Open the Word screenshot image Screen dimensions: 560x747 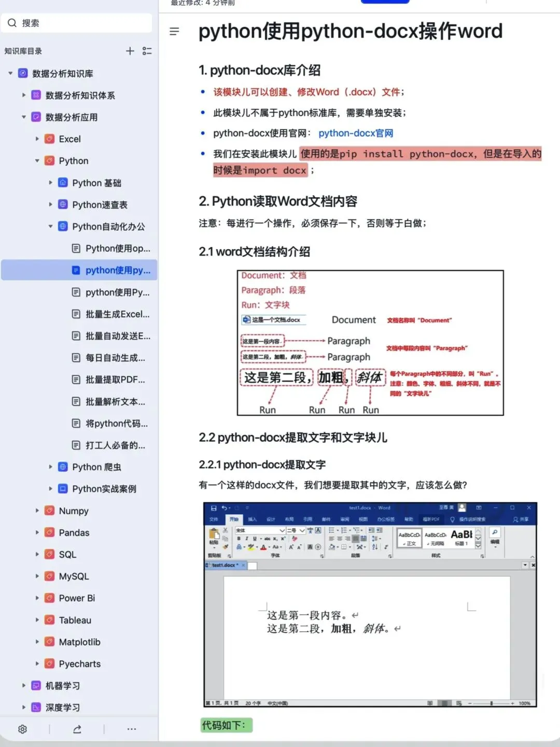pos(370,604)
